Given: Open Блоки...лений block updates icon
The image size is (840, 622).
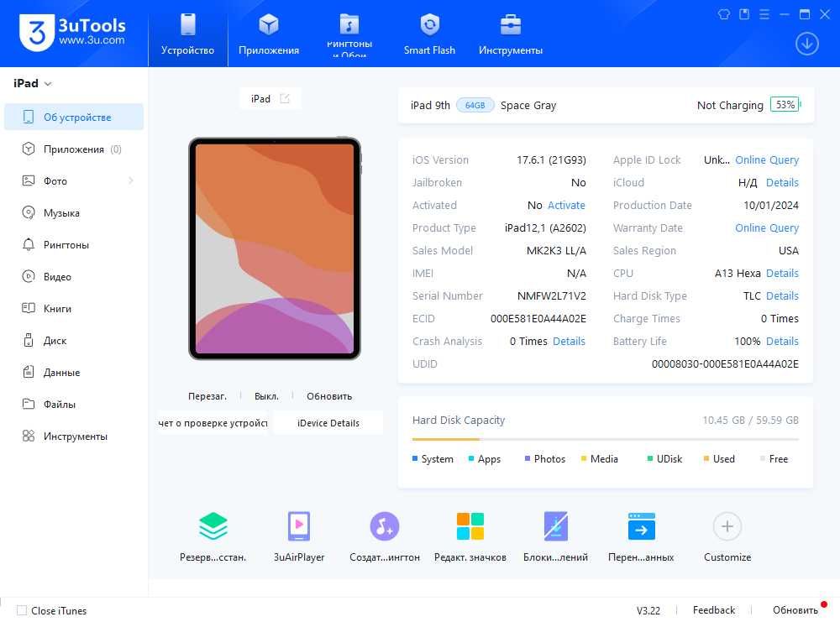Looking at the screenshot, I should pos(555,526).
